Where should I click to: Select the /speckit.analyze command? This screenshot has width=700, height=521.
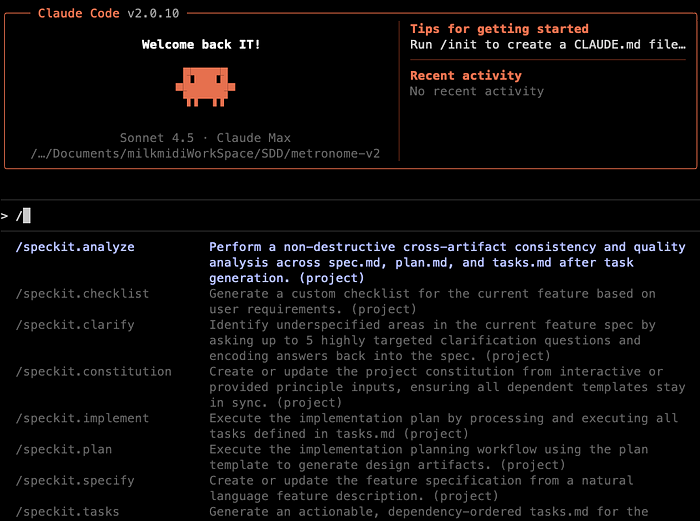(75, 247)
